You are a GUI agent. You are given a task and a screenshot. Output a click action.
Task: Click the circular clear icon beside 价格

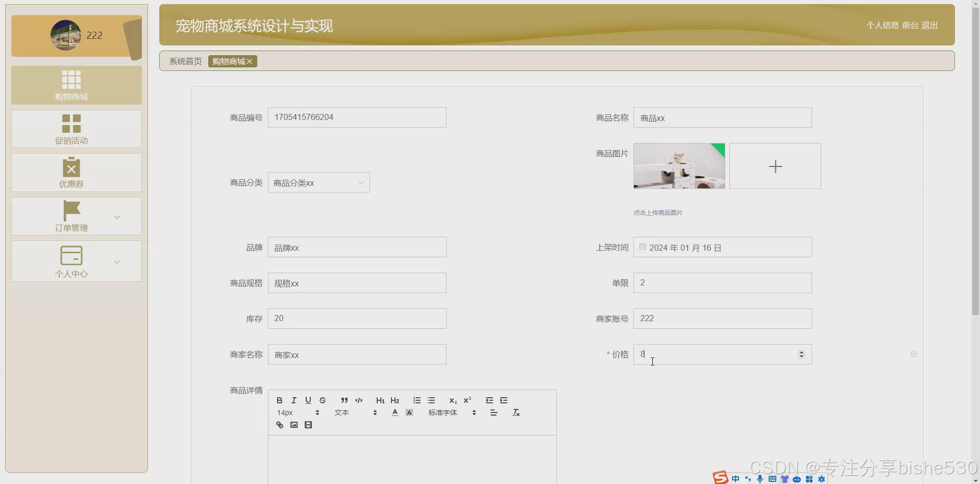(x=914, y=354)
